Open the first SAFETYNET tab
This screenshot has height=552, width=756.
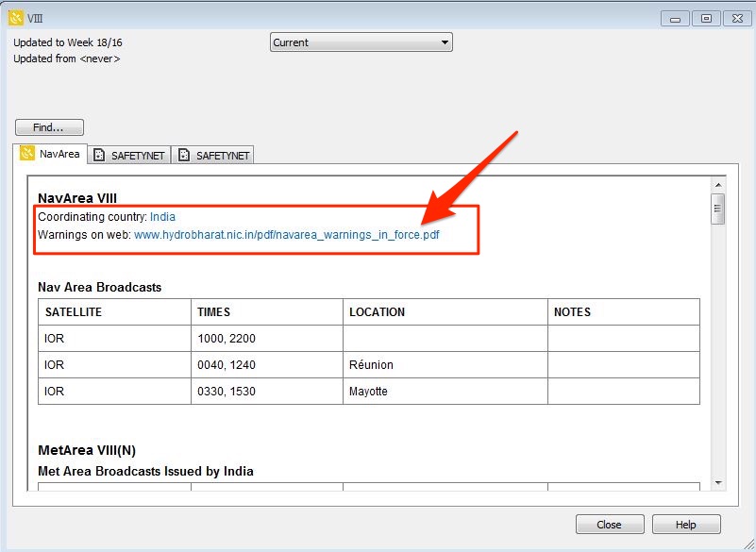[129, 156]
